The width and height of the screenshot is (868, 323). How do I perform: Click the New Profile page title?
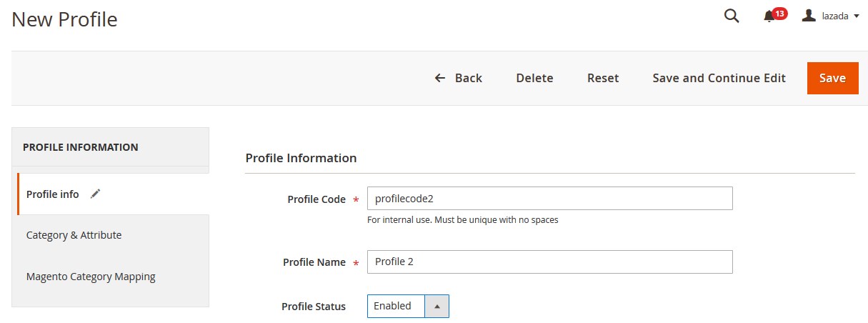click(x=64, y=19)
